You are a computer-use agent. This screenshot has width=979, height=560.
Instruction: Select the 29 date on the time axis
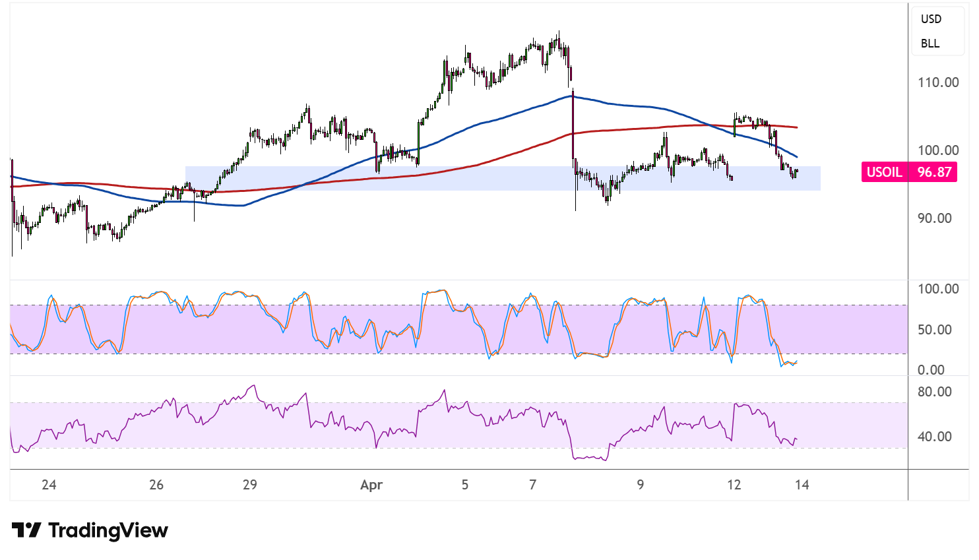click(249, 485)
